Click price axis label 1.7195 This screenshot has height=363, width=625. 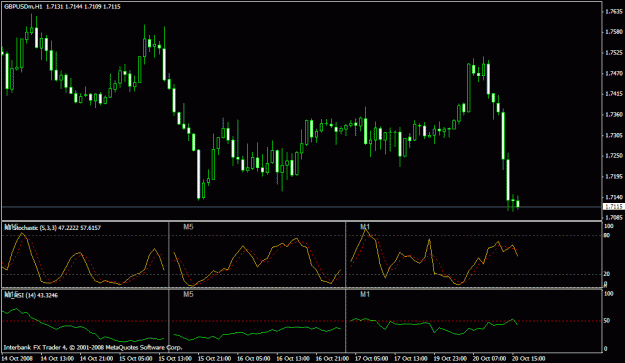pyautogui.click(x=614, y=176)
